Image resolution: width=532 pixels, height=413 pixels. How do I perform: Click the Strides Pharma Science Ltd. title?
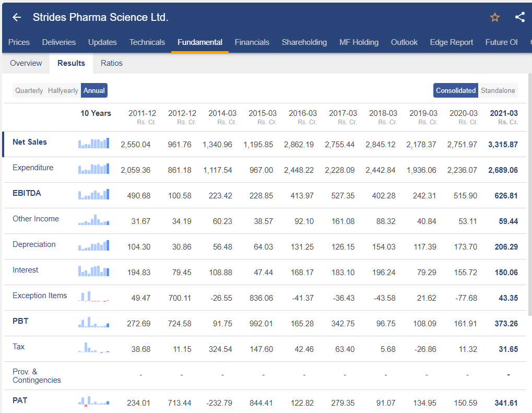tap(100, 17)
